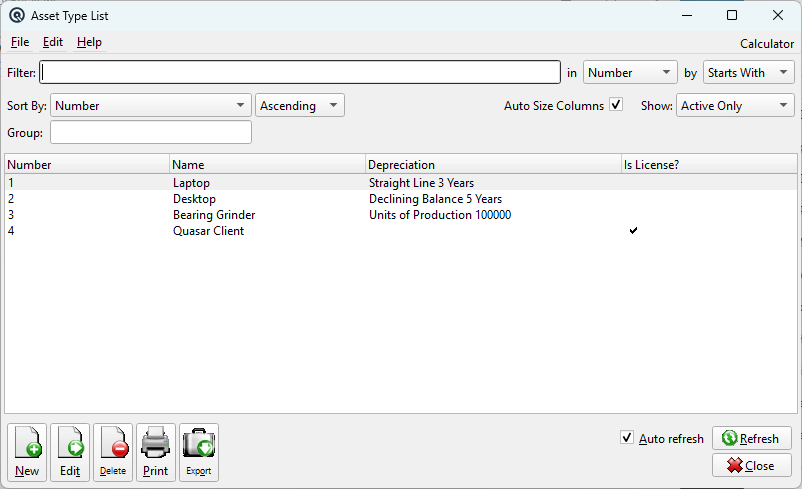Minimize the Asset Type List window
Viewport: 802px width, 489px height.
click(x=687, y=15)
